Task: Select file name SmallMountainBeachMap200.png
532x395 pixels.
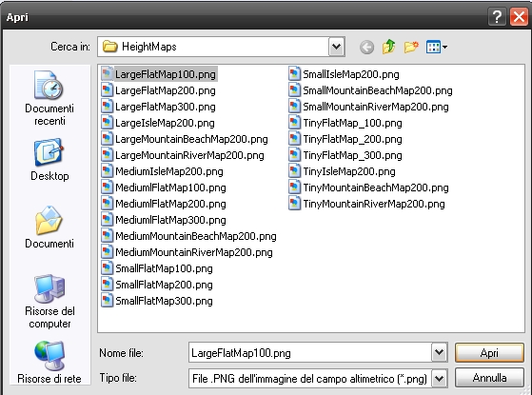Action: [x=378, y=90]
